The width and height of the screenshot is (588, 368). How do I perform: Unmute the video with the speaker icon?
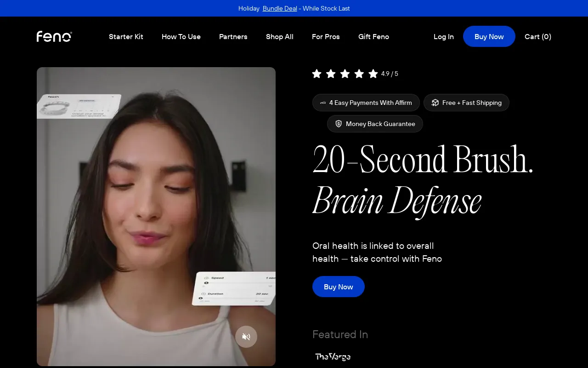click(246, 337)
